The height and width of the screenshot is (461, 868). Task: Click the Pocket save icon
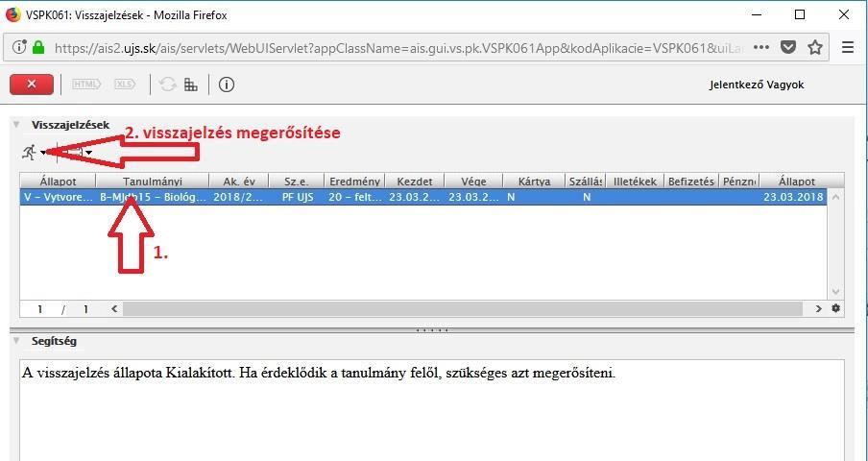788,47
